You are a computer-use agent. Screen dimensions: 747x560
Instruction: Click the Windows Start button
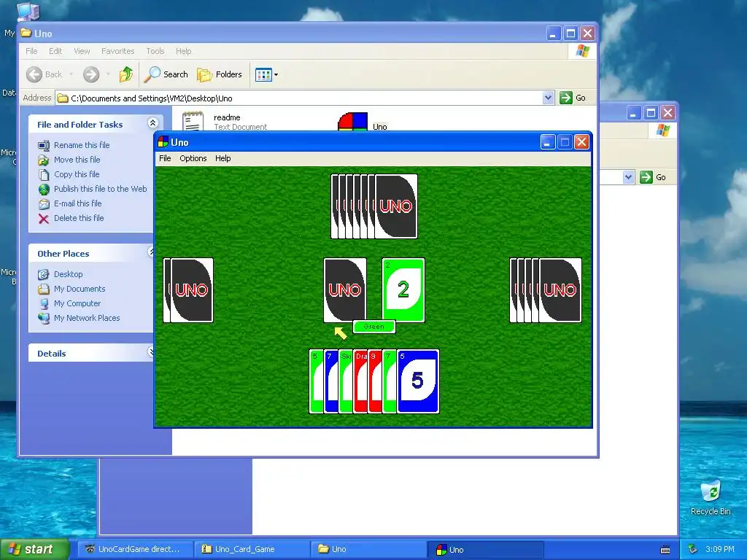tap(34, 549)
